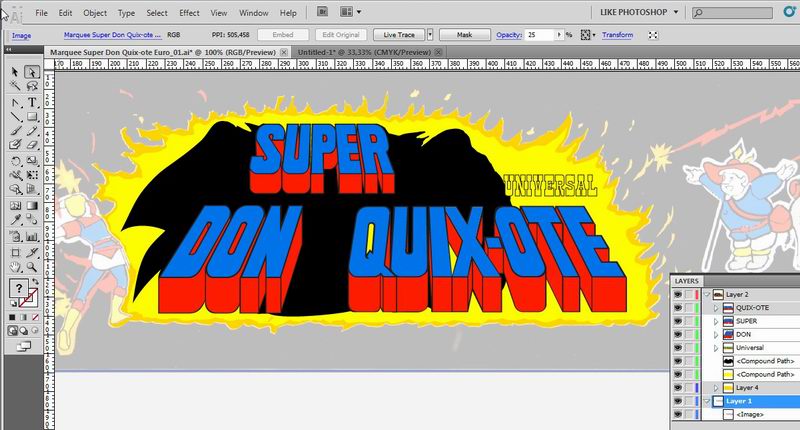Change the screen mode in the toolbox
800x430 pixels.
click(x=23, y=346)
